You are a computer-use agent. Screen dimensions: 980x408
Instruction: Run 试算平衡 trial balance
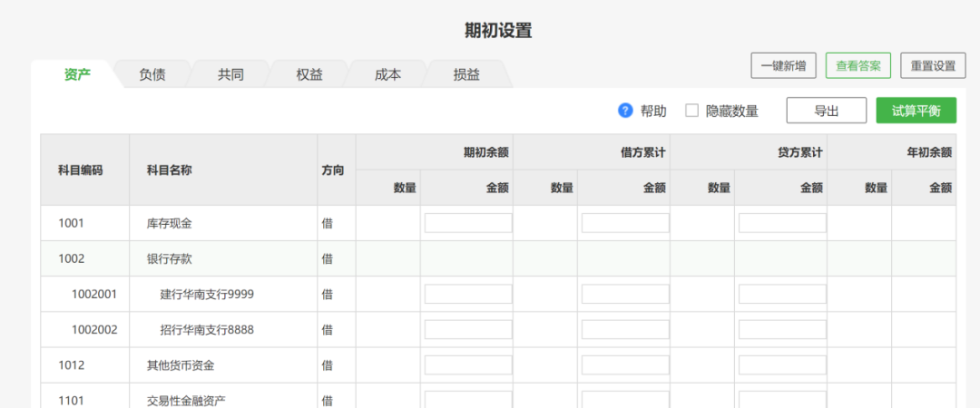pyautogui.click(x=916, y=111)
